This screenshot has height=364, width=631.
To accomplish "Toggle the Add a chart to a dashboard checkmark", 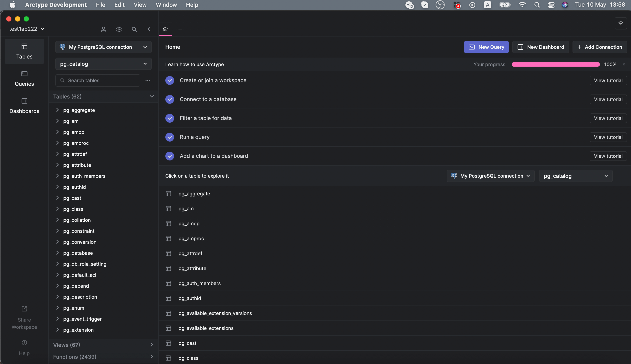I will (x=170, y=156).
